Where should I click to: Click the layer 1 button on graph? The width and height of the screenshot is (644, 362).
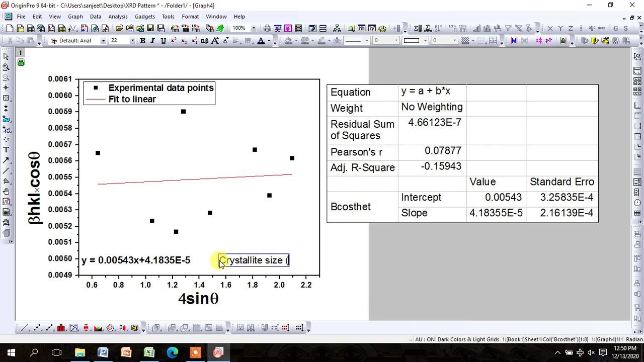pyautogui.click(x=21, y=53)
